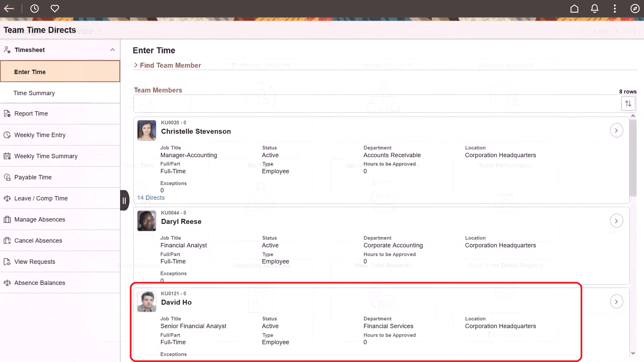
Task: Select Time Summary in sidebar
Action: click(x=34, y=93)
